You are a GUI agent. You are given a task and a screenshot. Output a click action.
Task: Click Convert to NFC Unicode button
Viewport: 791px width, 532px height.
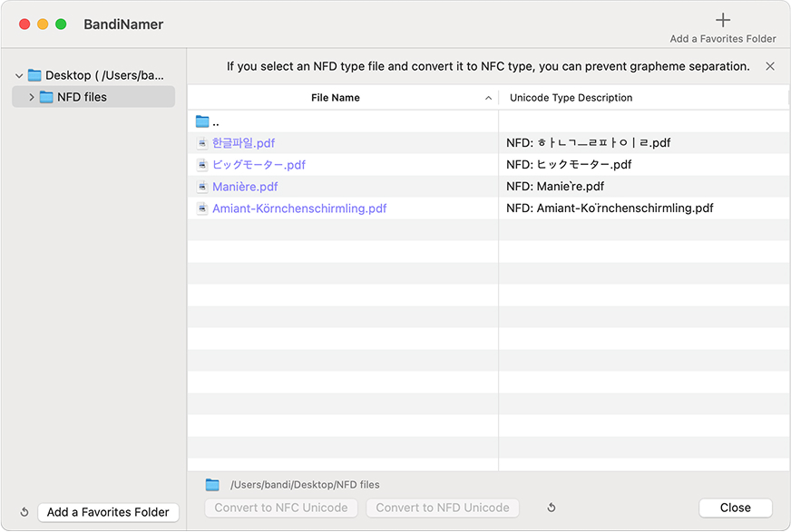pyautogui.click(x=281, y=508)
